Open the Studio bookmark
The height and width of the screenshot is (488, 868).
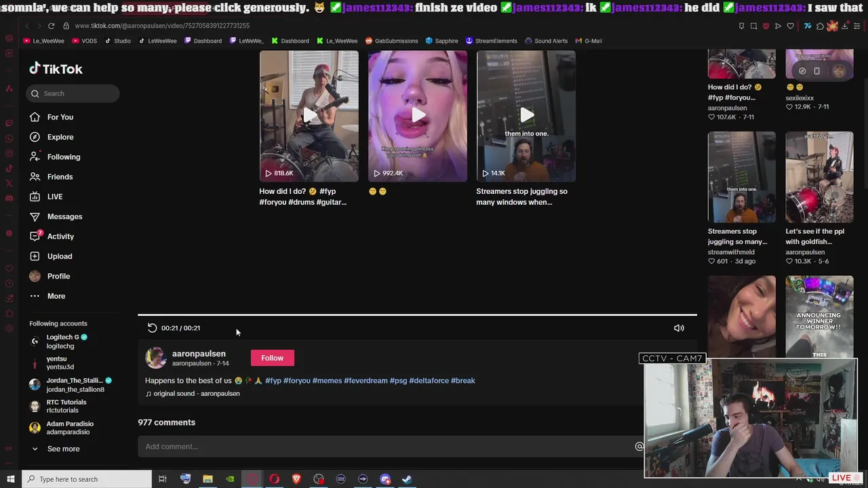[x=117, y=41]
